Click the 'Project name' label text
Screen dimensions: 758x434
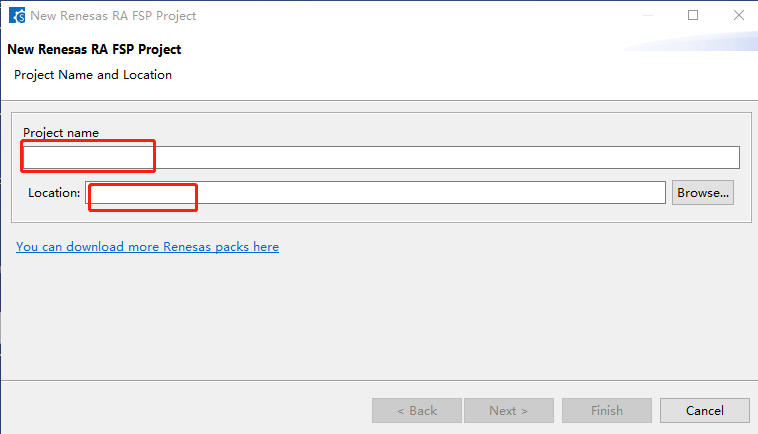click(x=61, y=133)
